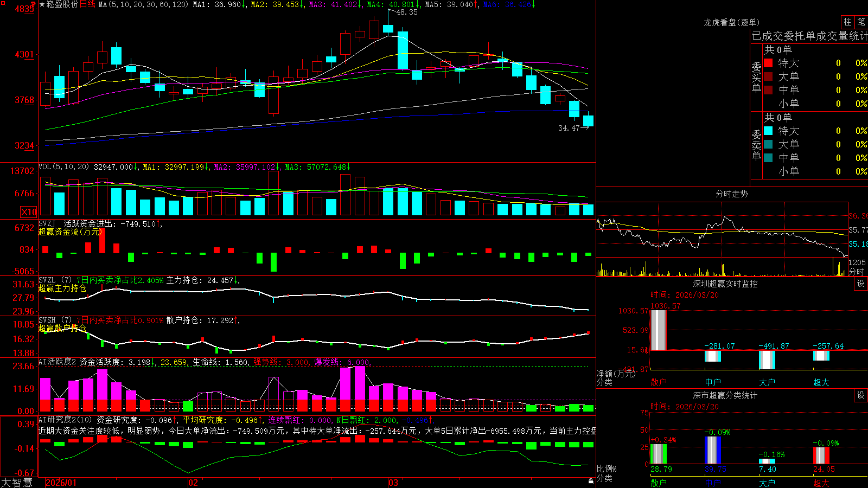Screen dimensions: 868x488
Task: Click the 48.35 high price marker
Action: (407, 12)
